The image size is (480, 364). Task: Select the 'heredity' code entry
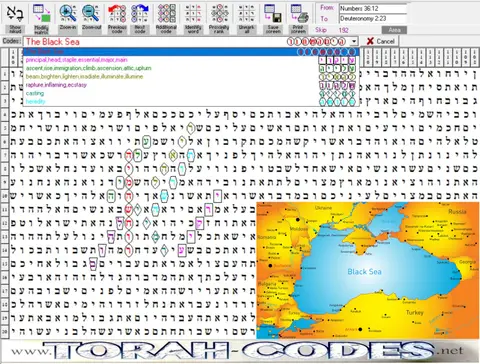coord(191,101)
